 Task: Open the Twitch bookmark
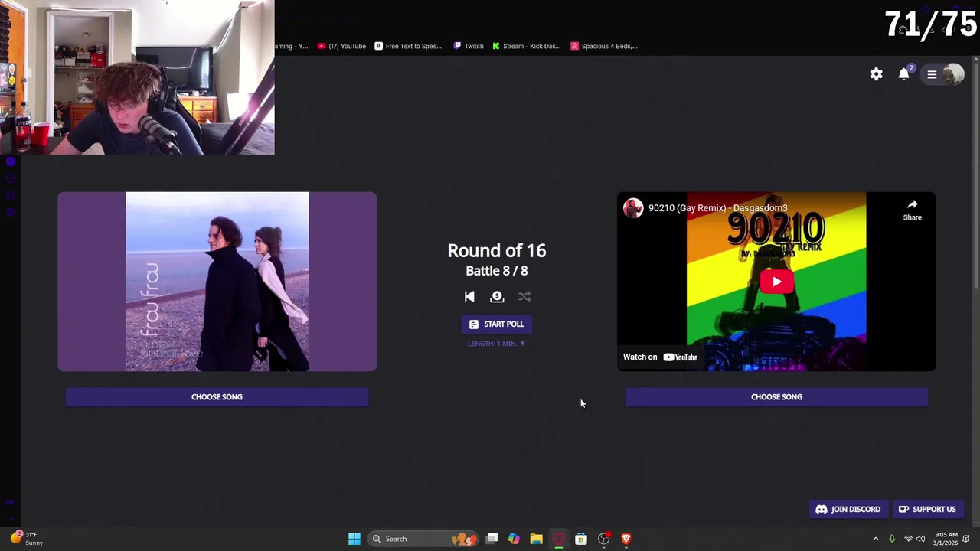pyautogui.click(x=469, y=46)
